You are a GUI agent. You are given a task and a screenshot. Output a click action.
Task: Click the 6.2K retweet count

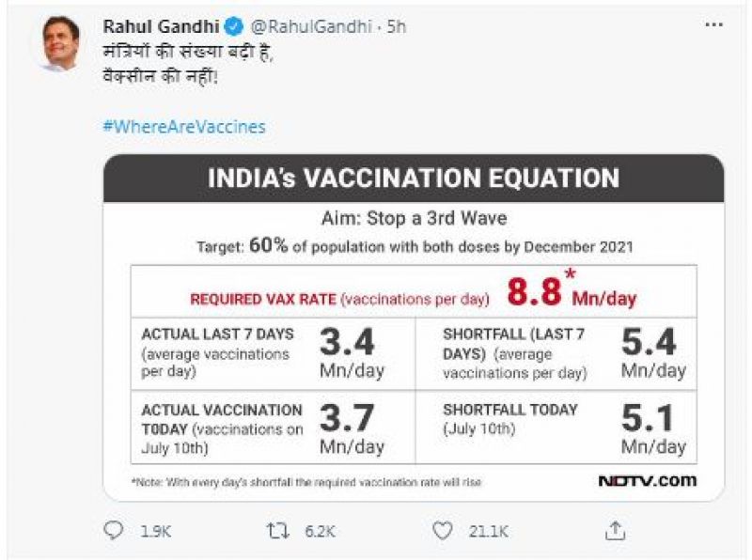click(320, 532)
